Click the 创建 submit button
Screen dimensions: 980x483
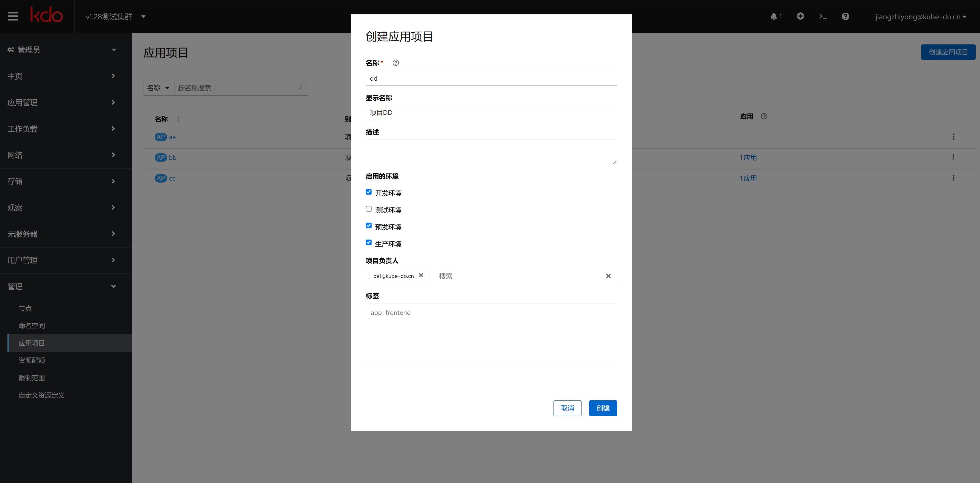pos(603,408)
